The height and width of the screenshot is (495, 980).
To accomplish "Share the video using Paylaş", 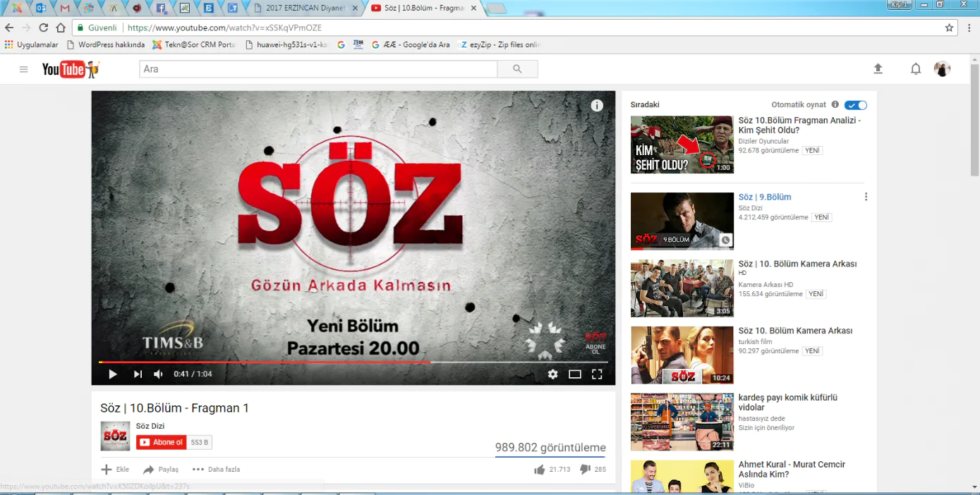I will pos(161,470).
